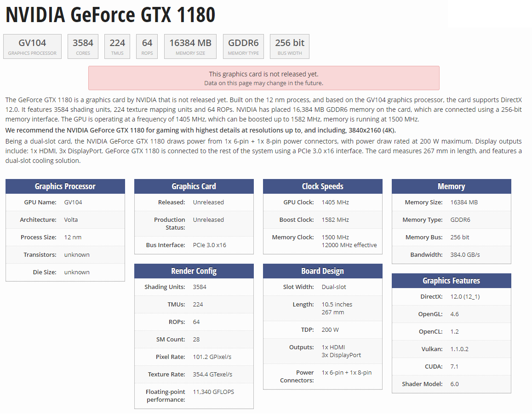This screenshot has height=416, width=532.
Task: Select the GDDR6 memory type summary box
Action: click(x=243, y=46)
